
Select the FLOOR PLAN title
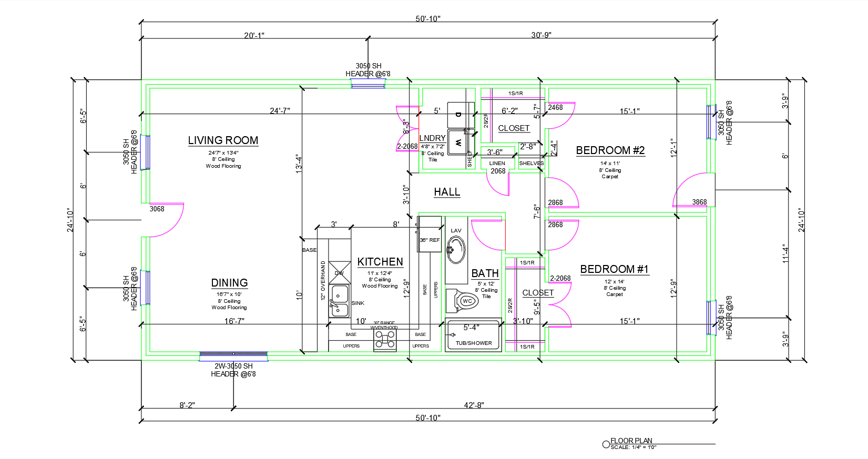(631, 441)
